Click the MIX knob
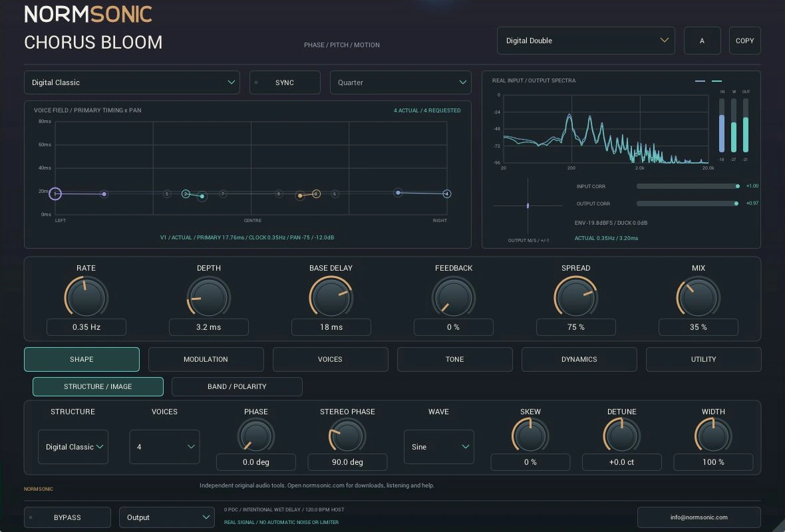The width and height of the screenshot is (785, 532). tap(699, 297)
